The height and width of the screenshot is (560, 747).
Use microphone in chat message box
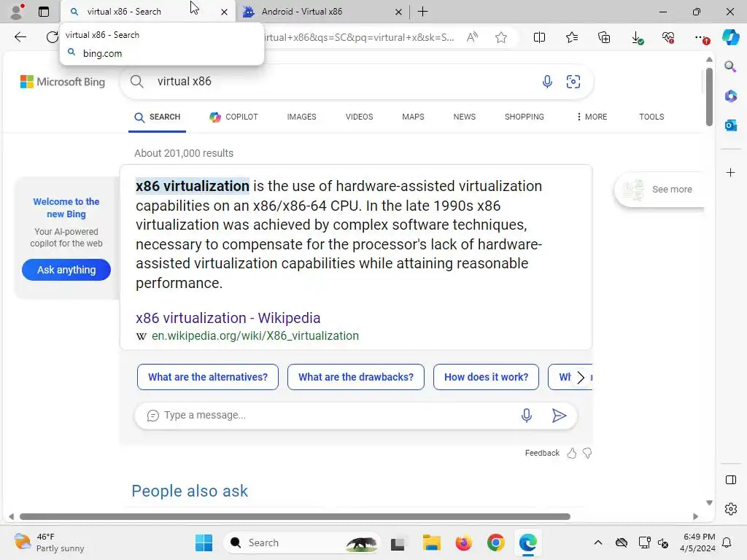pos(526,416)
